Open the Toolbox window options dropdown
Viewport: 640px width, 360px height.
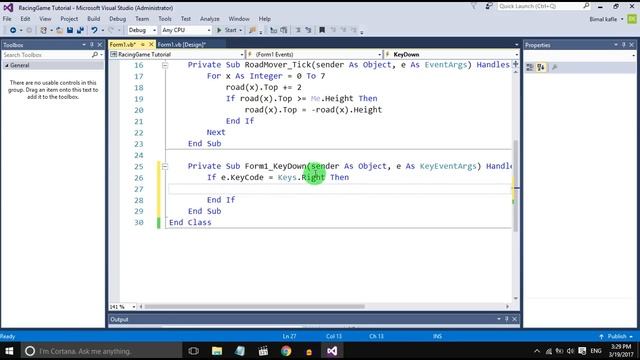(84, 44)
